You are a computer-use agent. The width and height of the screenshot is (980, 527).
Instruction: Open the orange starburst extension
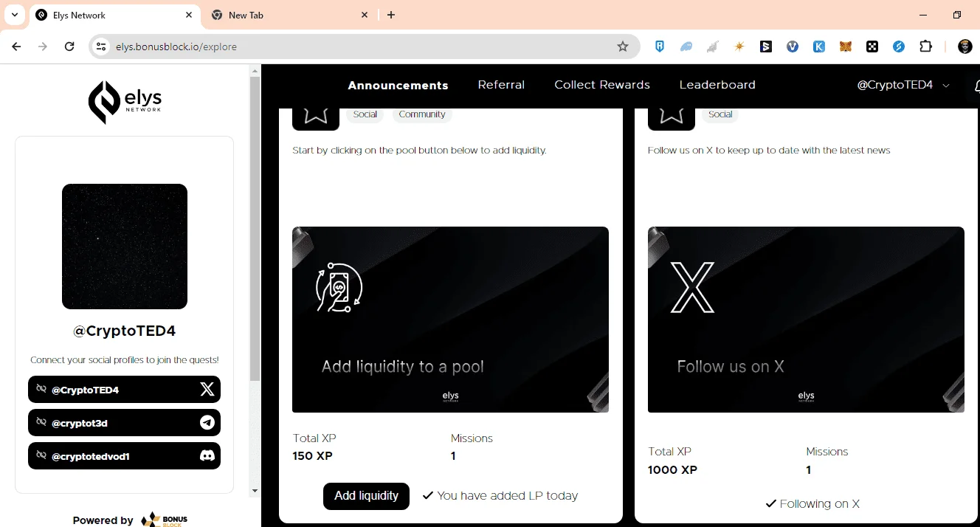pyautogui.click(x=739, y=46)
